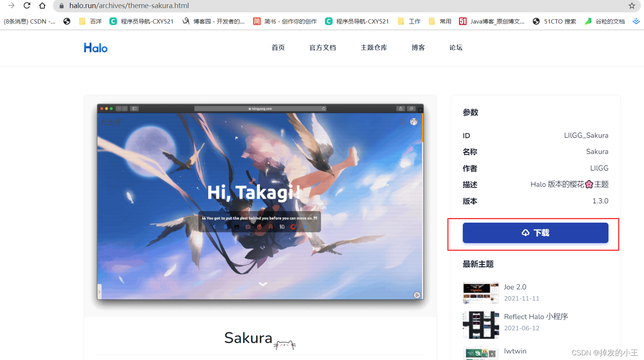Viewport: 644px width, 360px height.
Task: Reload the page with the refresh icon
Action: (27, 5)
